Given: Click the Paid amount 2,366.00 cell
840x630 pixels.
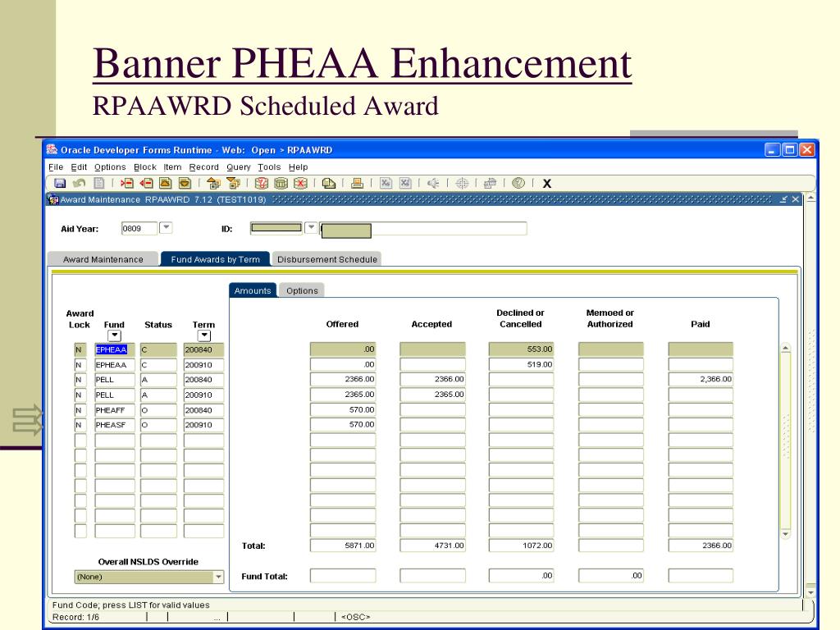Looking at the screenshot, I should pyautogui.click(x=701, y=379).
